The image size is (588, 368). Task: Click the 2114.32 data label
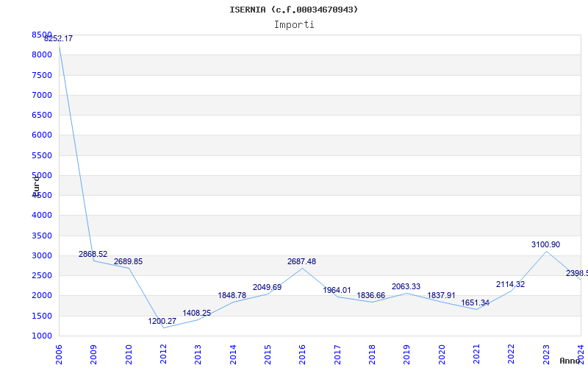510,284
